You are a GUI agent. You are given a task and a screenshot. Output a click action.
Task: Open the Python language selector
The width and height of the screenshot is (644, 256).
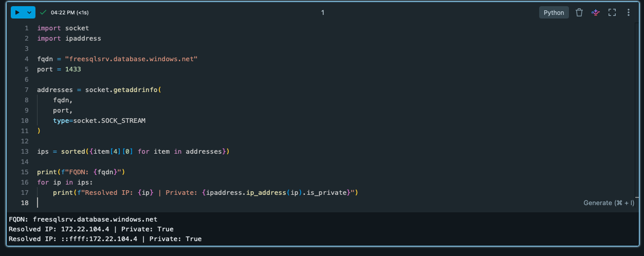(x=554, y=12)
